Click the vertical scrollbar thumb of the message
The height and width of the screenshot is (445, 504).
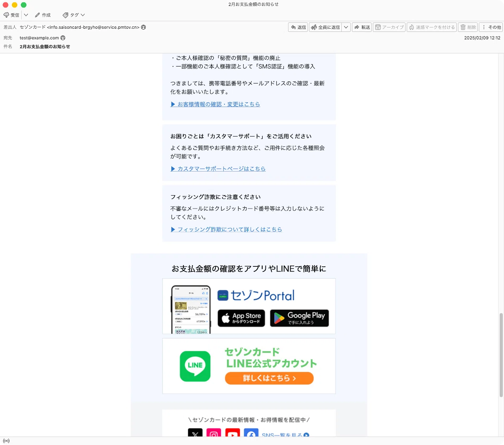coord(501,355)
